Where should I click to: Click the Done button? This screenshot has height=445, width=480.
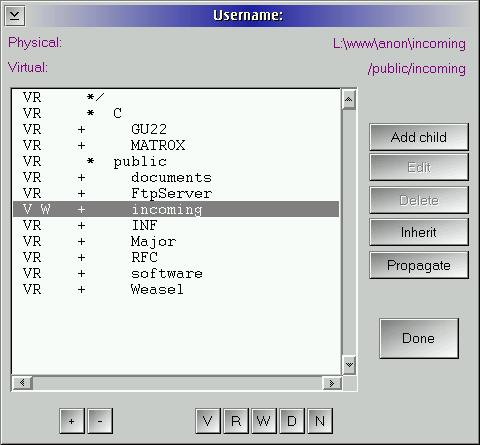click(x=419, y=338)
